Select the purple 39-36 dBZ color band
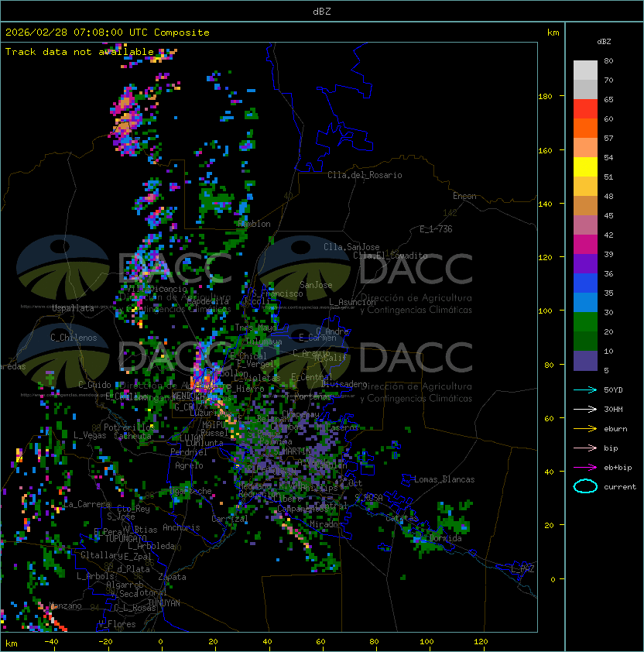644x652 pixels. tap(585, 264)
